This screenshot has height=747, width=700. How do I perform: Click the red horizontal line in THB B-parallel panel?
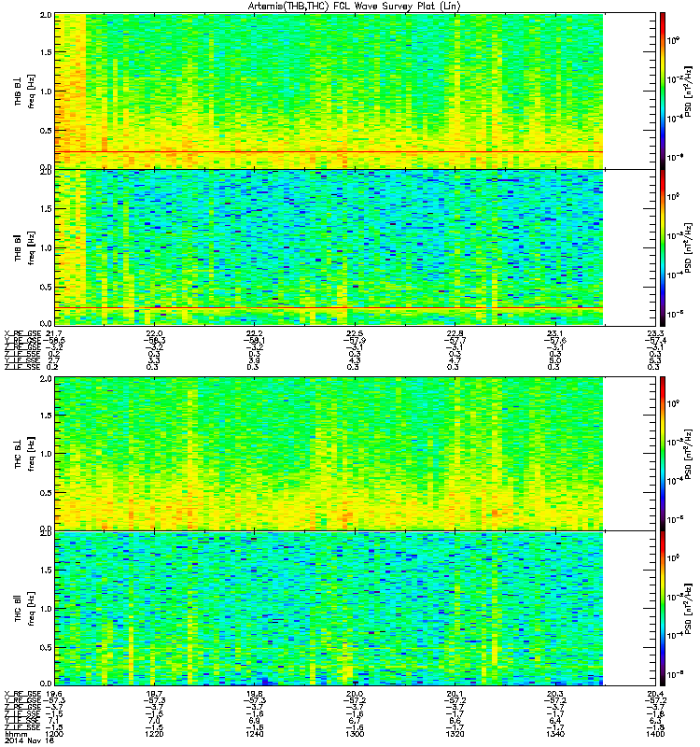(329, 308)
